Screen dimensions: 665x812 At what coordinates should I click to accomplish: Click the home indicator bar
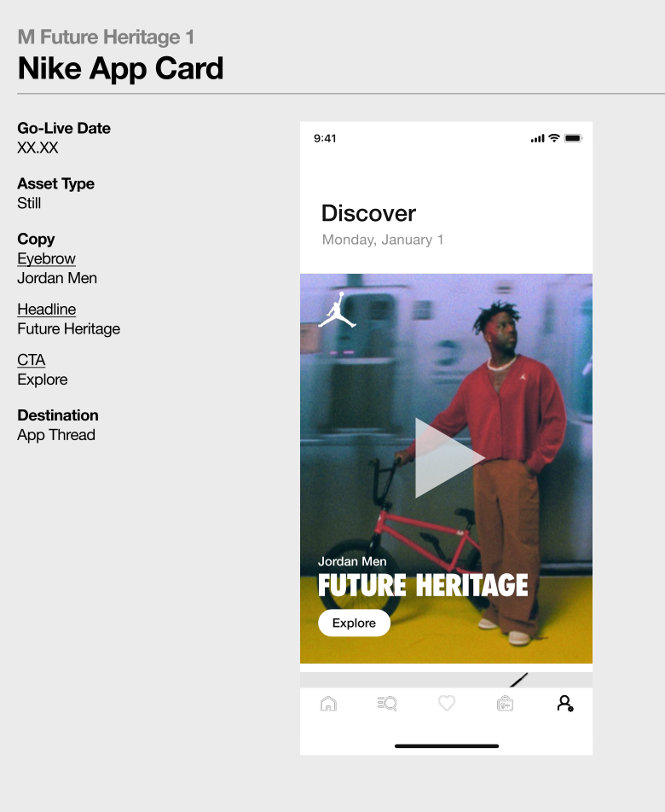click(447, 746)
